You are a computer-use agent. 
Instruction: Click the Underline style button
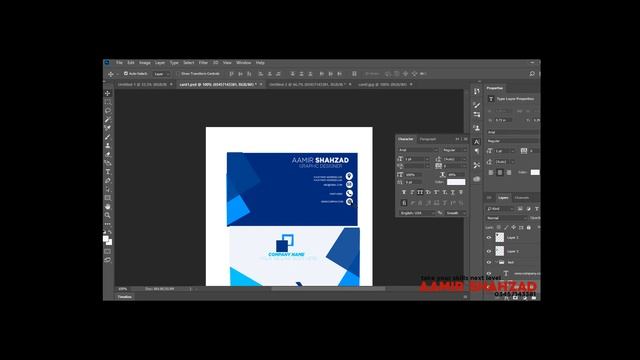point(453,192)
